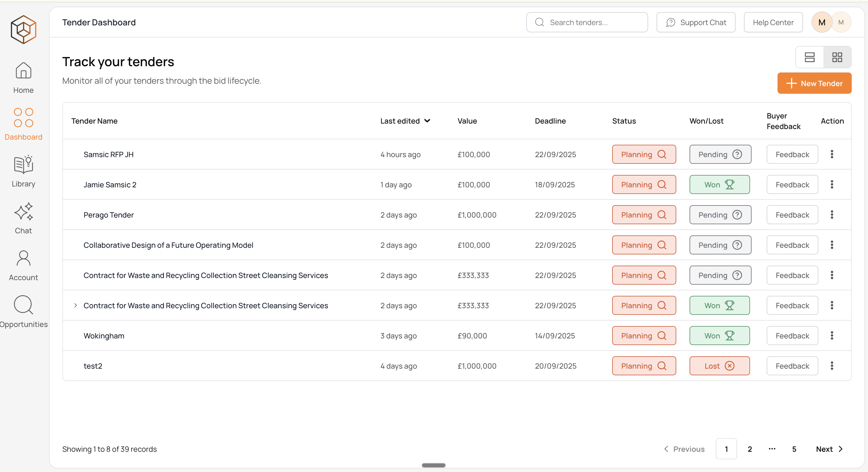Go to page 2 of records

(x=749, y=449)
